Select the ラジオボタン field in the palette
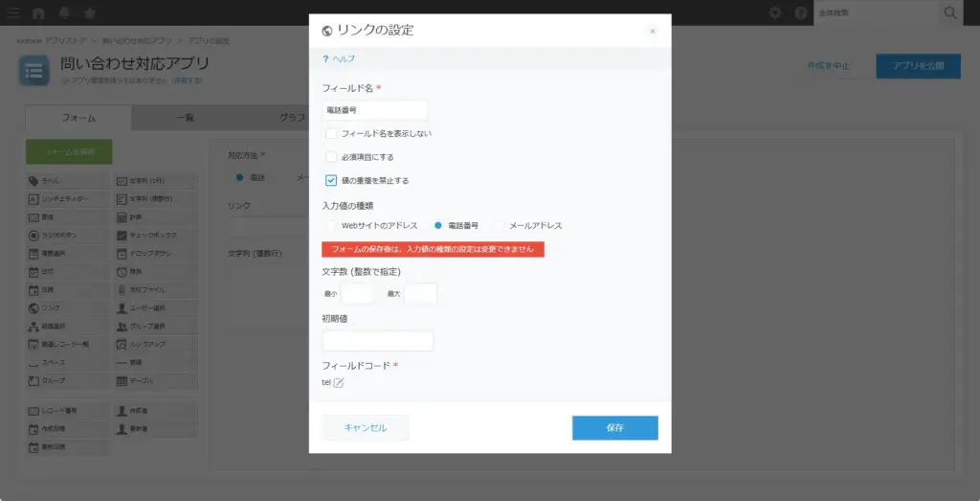The height and width of the screenshot is (501, 980). [x=68, y=236]
